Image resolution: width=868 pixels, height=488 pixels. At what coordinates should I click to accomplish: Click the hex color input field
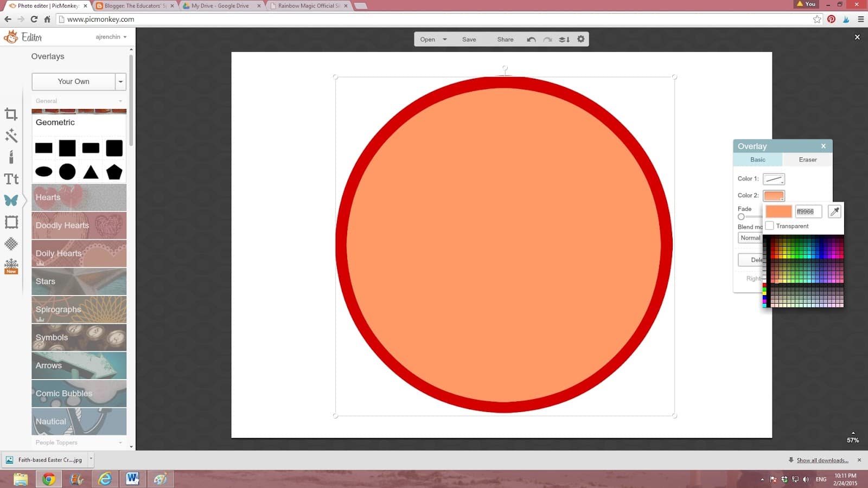click(x=808, y=211)
